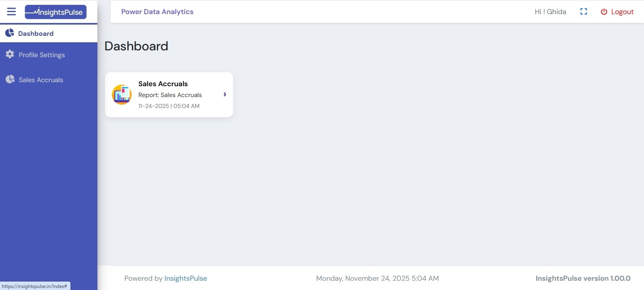644x290 pixels.
Task: Click the Dashboard pie chart icon in sidebar
Action: tap(10, 33)
